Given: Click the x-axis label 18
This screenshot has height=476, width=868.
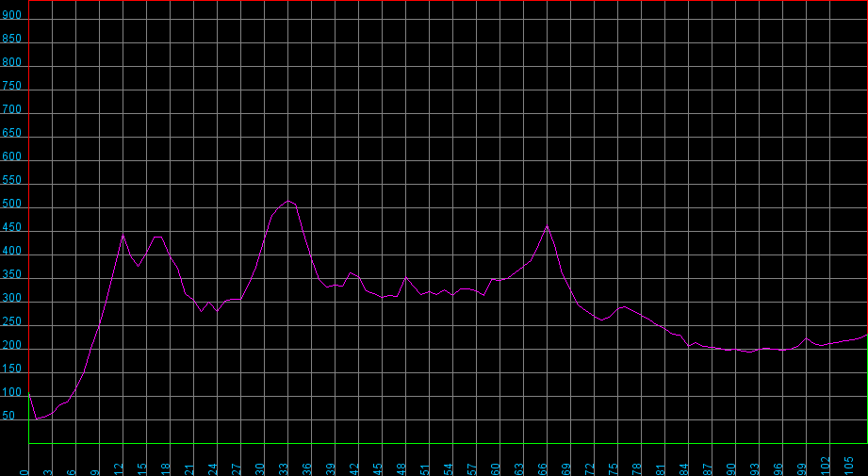Looking at the screenshot, I should coord(166,469).
